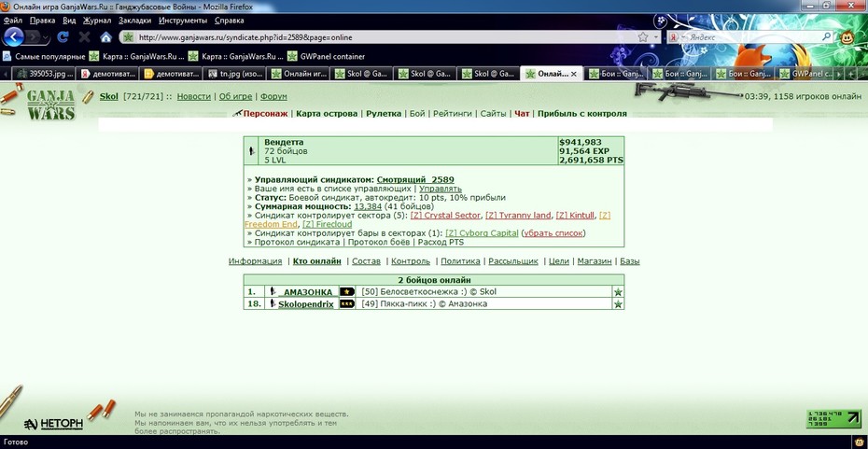Open the Форум link
The height and width of the screenshot is (449, 868).
coord(273,96)
